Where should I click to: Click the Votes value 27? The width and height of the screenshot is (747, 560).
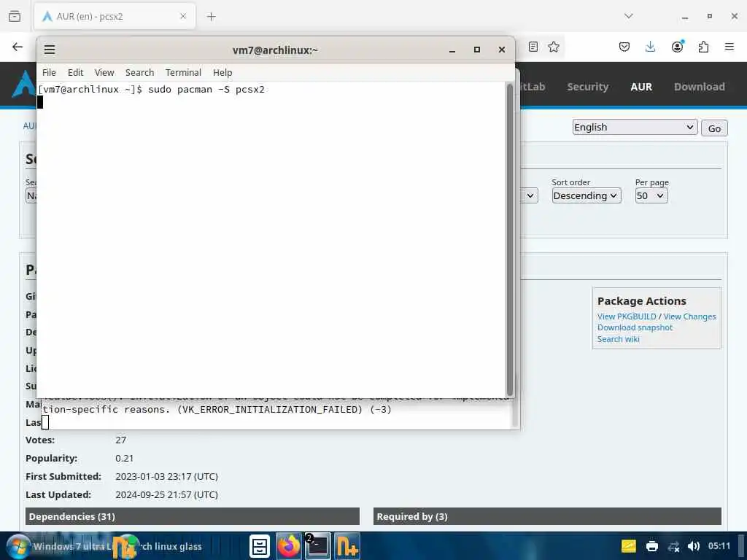pos(120,440)
